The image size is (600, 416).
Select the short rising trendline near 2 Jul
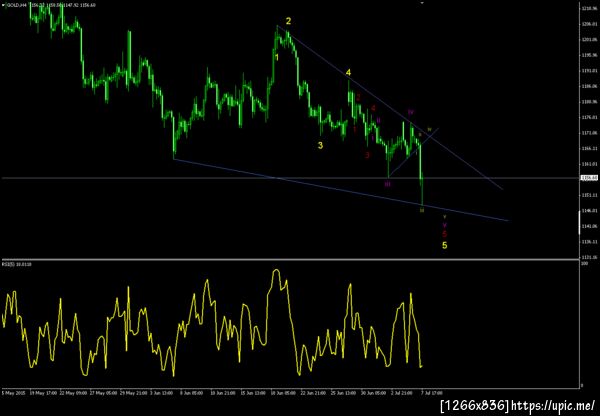click(x=413, y=152)
